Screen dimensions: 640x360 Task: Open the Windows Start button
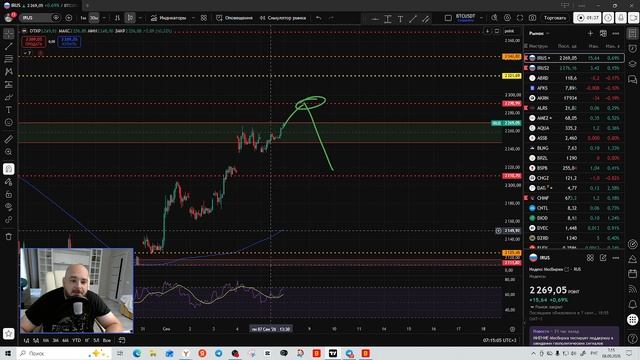click(x=8, y=353)
